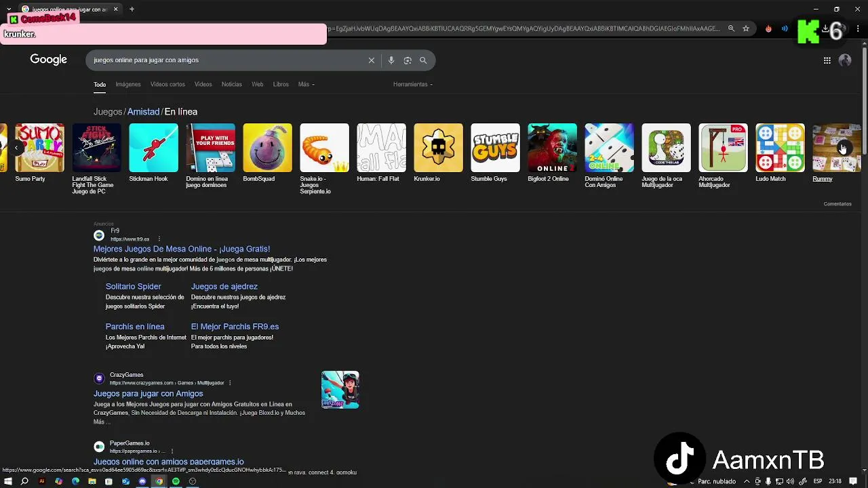Open the zoom magnifier in the address bar
The image size is (868, 488).
coord(731,28)
